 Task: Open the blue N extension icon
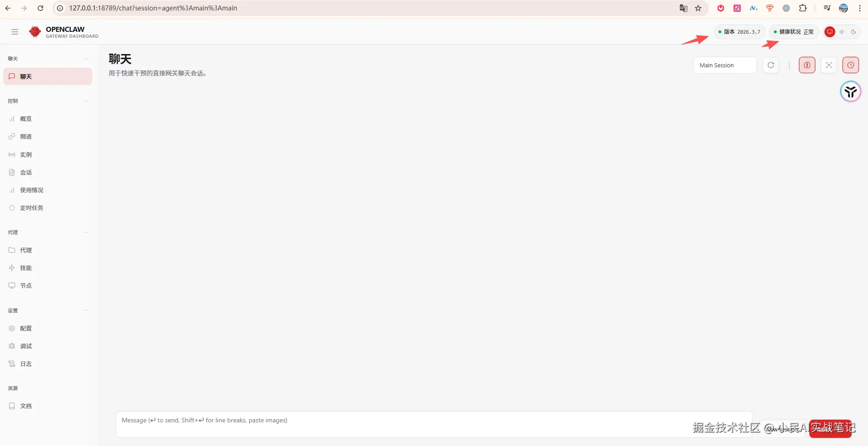pos(754,8)
